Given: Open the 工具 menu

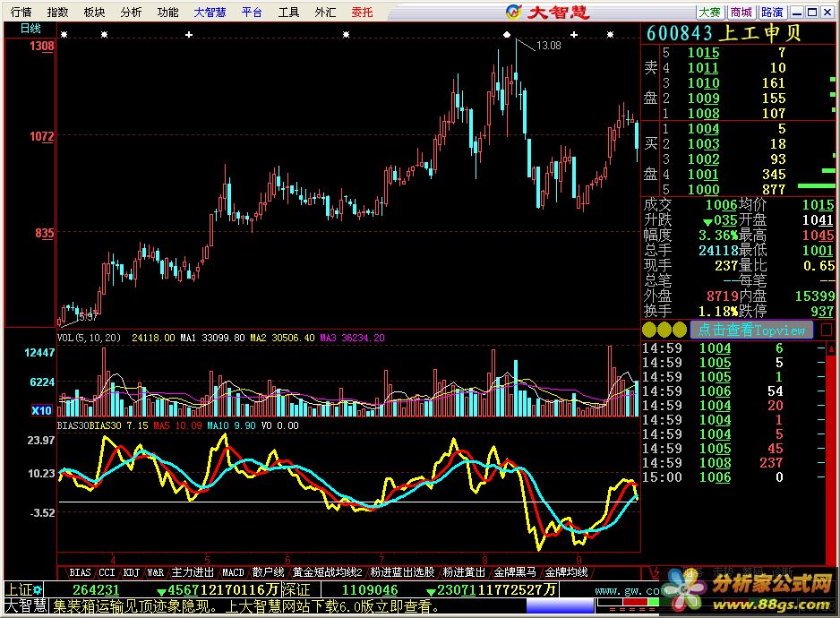Looking at the screenshot, I should pos(288,12).
